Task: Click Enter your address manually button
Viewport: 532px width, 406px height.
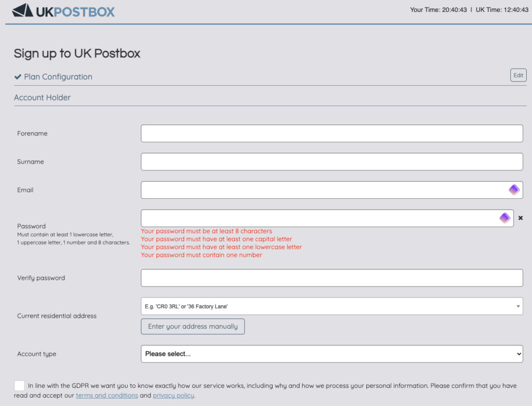Action: [x=193, y=327]
